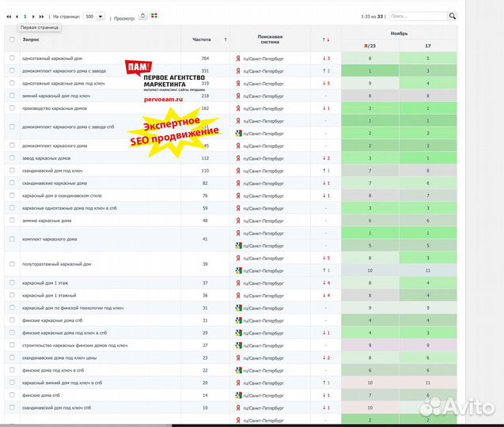504x427 pixels.
Task: Go to the first page using double-left arrow
Action: (9, 16)
